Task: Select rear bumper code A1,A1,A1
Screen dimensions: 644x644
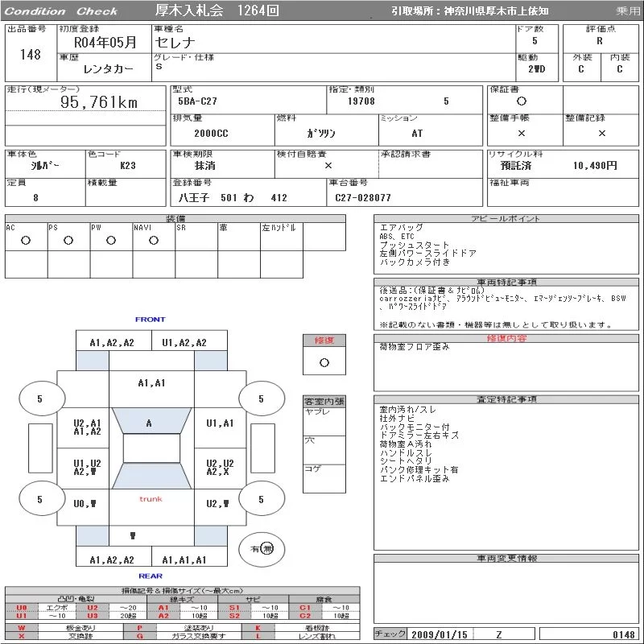Action: (x=184, y=559)
